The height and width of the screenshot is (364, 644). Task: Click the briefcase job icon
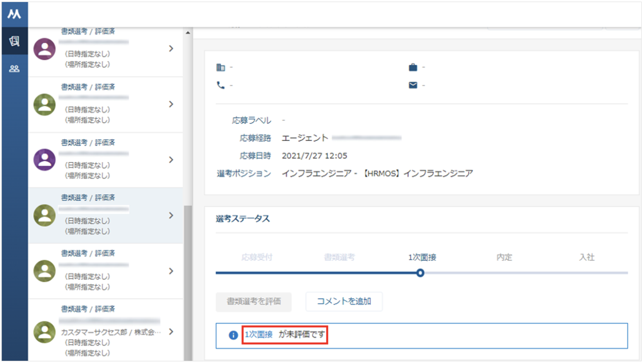point(413,67)
